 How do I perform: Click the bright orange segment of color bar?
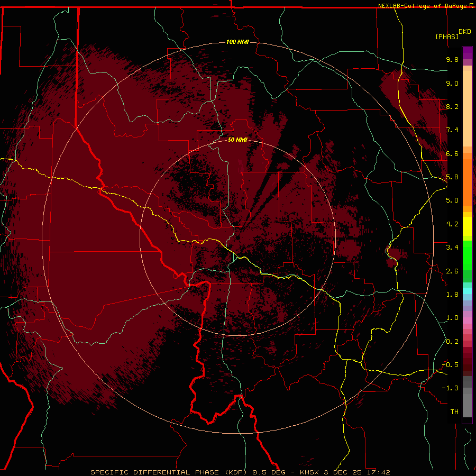pos(467,182)
